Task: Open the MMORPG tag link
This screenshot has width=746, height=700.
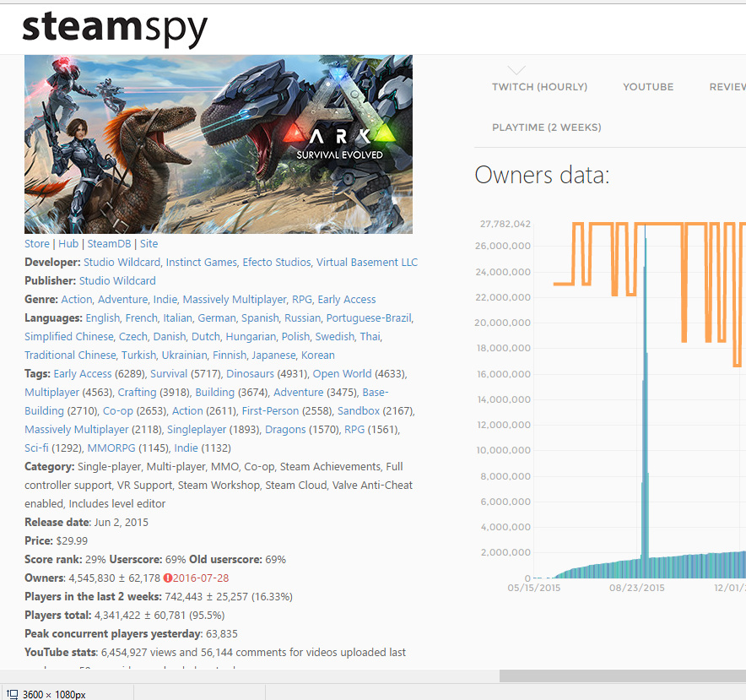Action: pyautogui.click(x=111, y=448)
